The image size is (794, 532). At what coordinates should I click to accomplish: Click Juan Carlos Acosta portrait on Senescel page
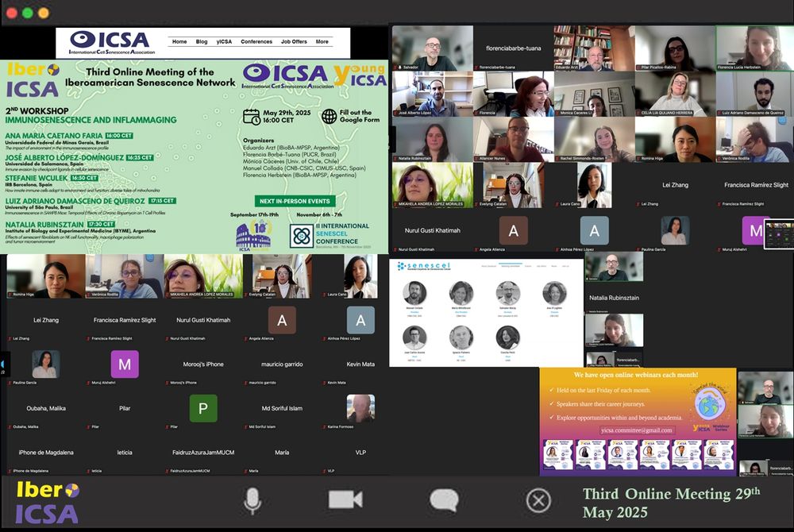[x=414, y=337]
